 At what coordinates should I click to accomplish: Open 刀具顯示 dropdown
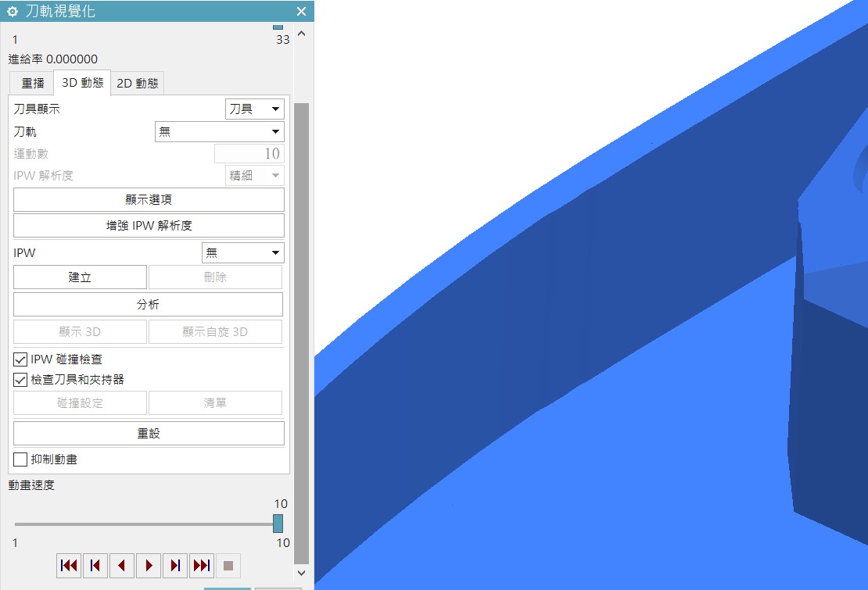tap(255, 109)
